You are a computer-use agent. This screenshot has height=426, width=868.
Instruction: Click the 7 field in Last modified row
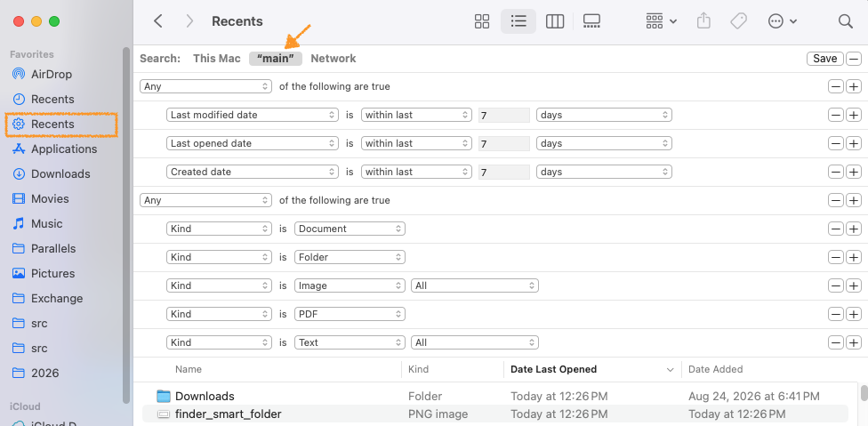(504, 115)
